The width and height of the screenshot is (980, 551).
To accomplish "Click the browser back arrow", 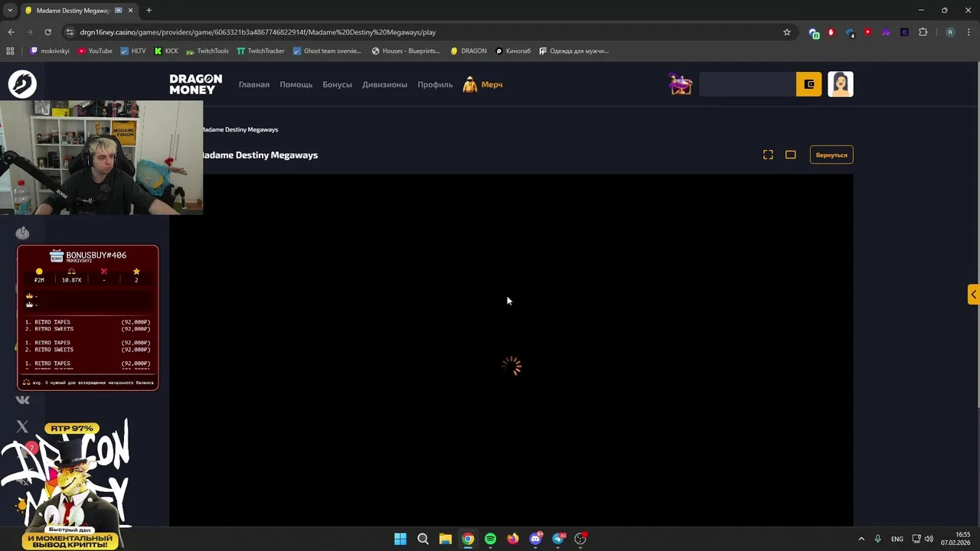I will point(11,32).
